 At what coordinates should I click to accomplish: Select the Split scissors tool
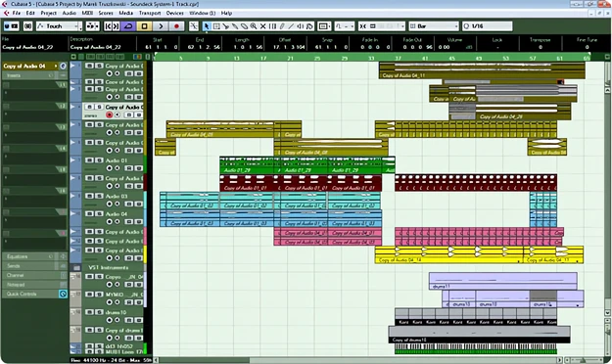pyautogui.click(x=225, y=26)
